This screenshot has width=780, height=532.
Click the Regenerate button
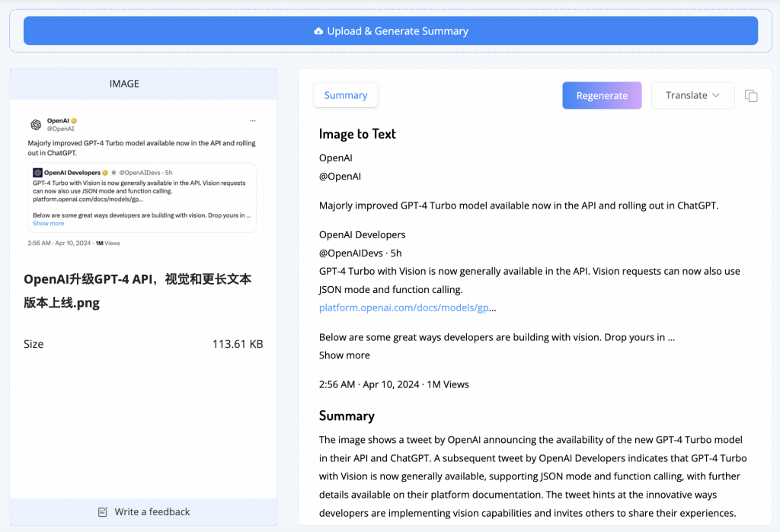point(602,95)
